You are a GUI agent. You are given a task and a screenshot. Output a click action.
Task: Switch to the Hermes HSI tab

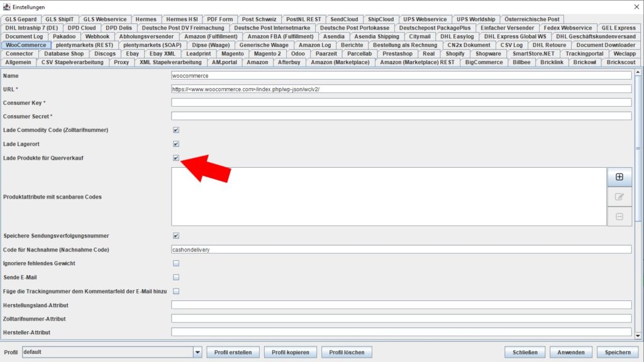coord(182,19)
